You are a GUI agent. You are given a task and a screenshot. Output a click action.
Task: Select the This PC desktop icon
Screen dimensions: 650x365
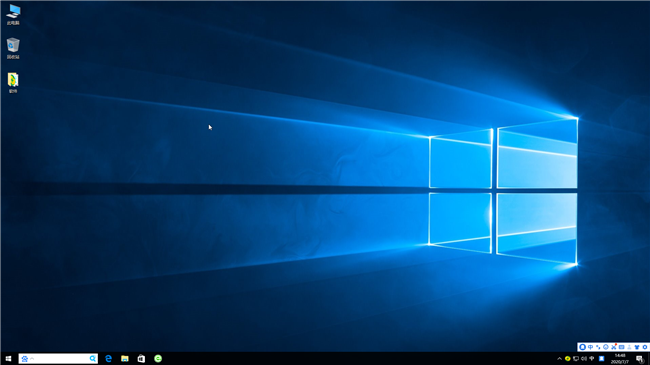[13, 15]
